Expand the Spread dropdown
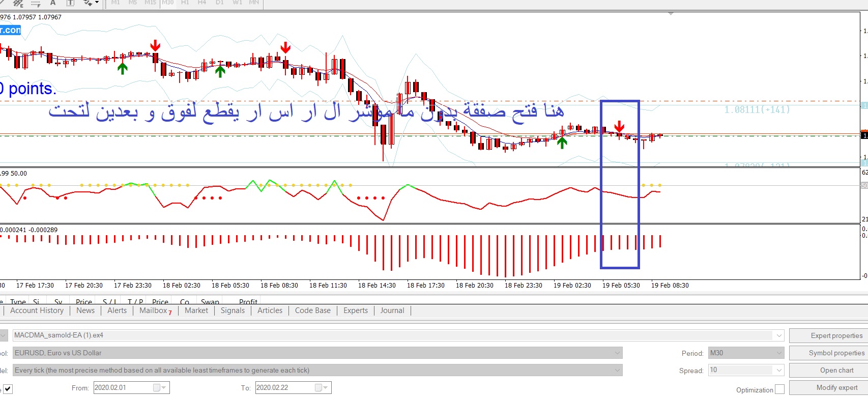This screenshot has width=868, height=396. [778, 371]
